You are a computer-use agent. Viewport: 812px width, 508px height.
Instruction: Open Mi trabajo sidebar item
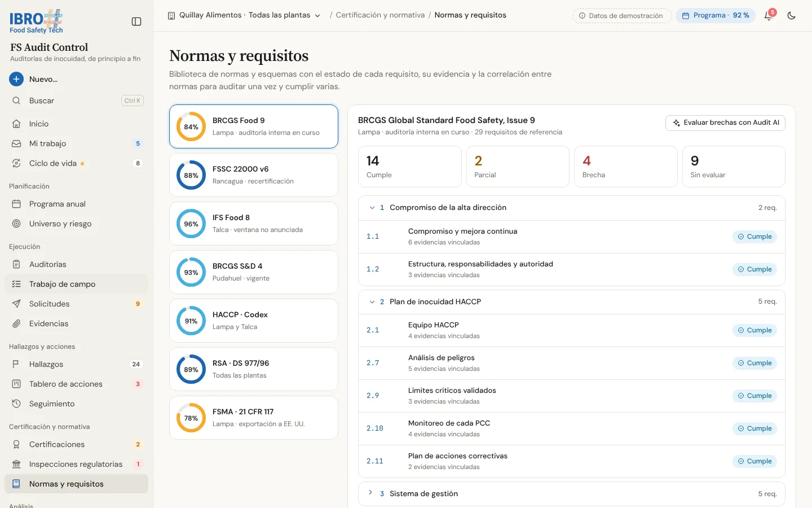(77, 143)
